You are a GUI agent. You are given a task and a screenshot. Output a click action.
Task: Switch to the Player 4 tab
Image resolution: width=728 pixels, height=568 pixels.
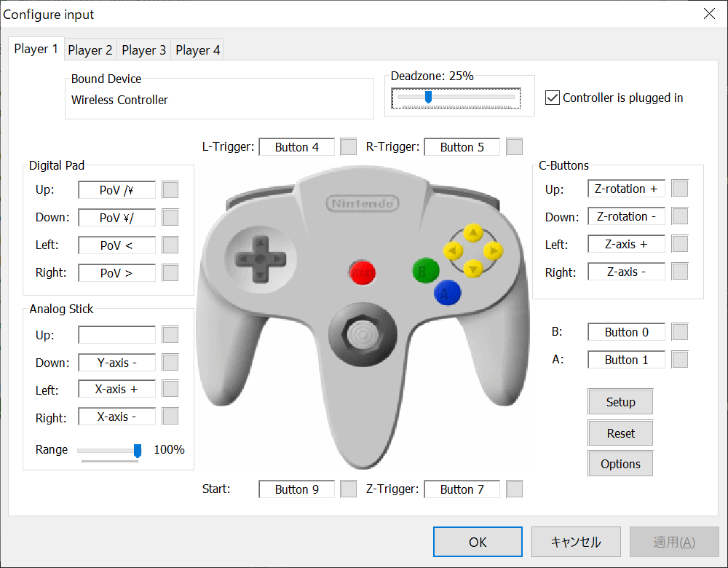pos(198,50)
